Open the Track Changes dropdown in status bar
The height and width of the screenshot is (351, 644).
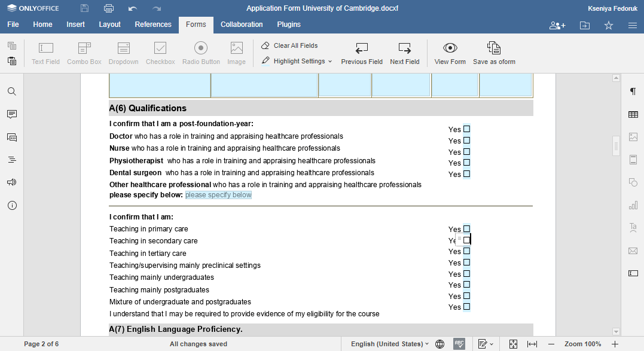(486, 344)
